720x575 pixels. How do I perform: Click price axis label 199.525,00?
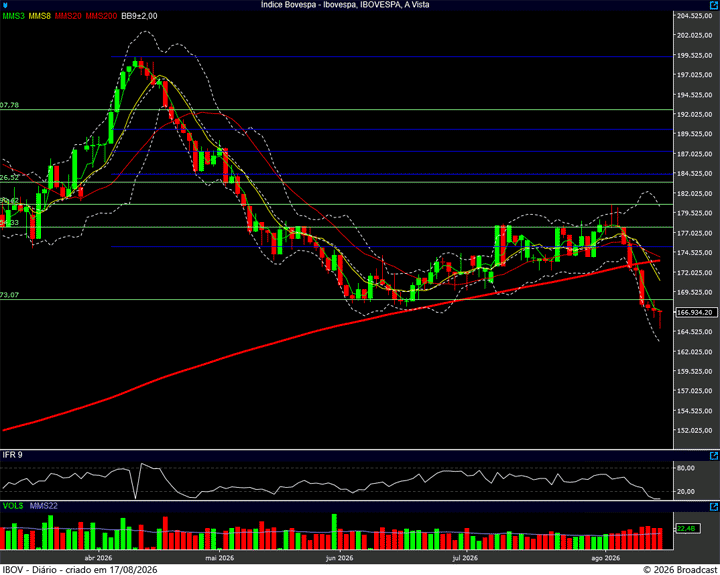[695, 55]
